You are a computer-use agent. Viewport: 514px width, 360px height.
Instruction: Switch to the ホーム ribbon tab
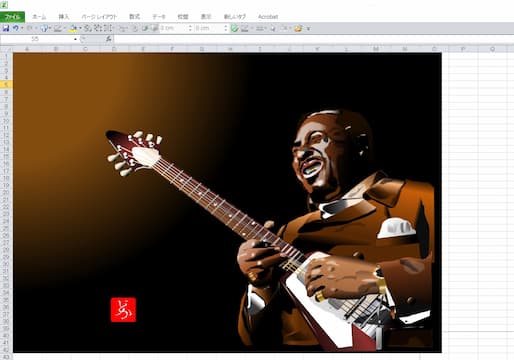[x=39, y=17]
